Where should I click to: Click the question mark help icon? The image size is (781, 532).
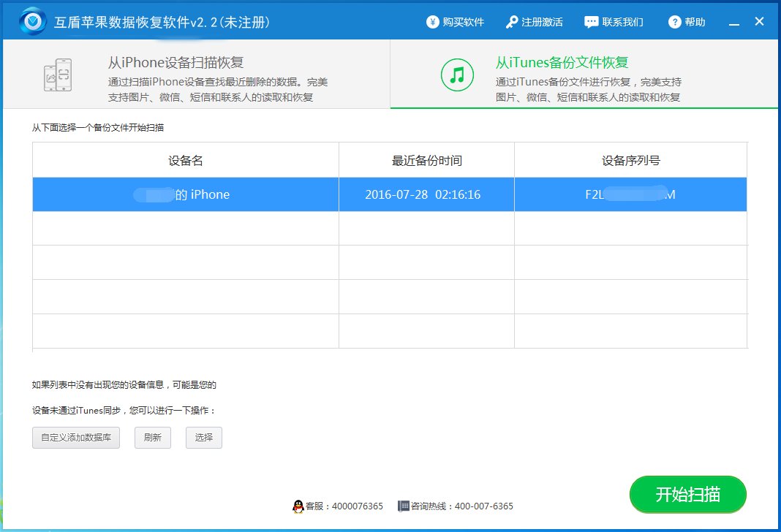(674, 22)
